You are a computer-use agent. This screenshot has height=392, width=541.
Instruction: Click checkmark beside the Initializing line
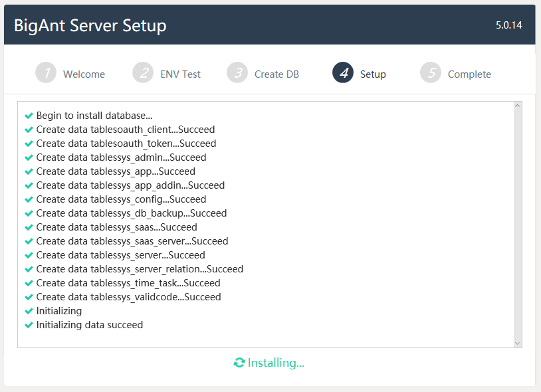(x=29, y=311)
